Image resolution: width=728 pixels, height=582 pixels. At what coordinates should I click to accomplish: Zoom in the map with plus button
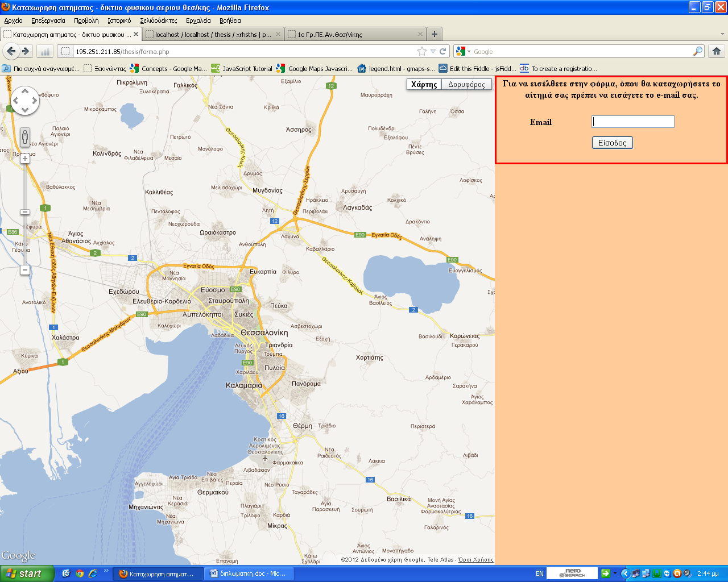pyautogui.click(x=25, y=159)
